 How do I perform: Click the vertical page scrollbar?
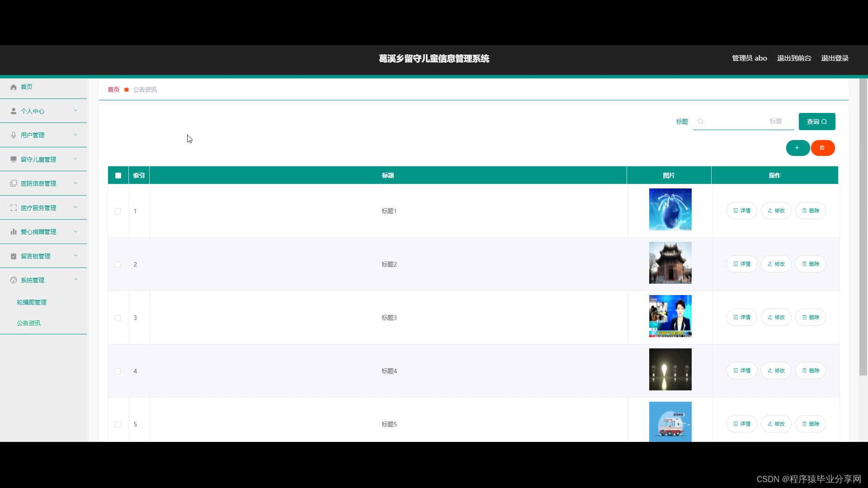pos(863,226)
